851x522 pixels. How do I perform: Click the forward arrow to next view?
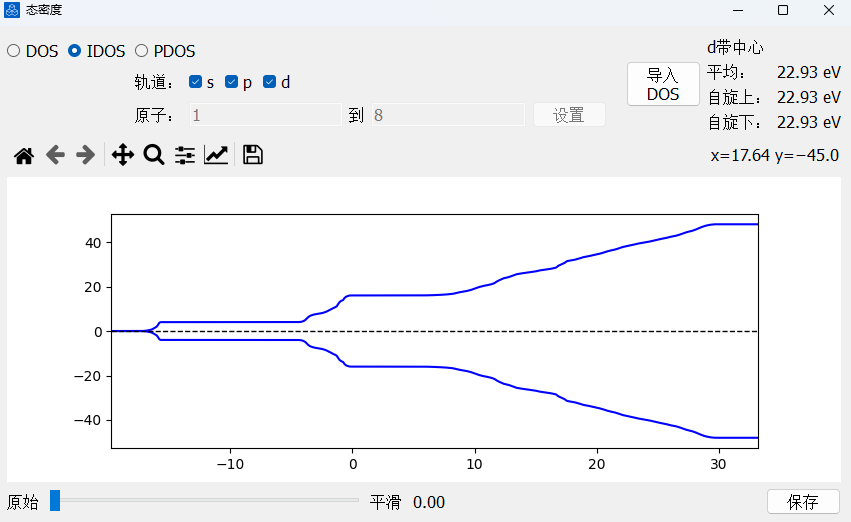click(86, 155)
